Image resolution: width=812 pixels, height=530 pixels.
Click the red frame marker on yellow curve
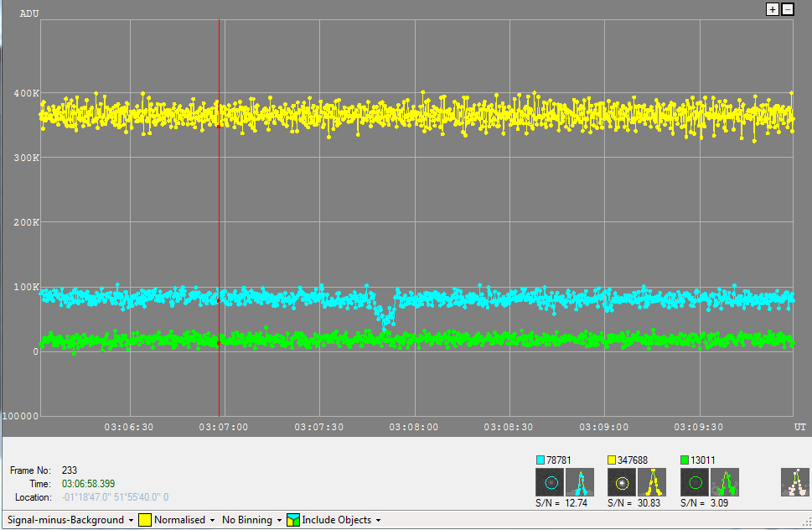point(219,126)
